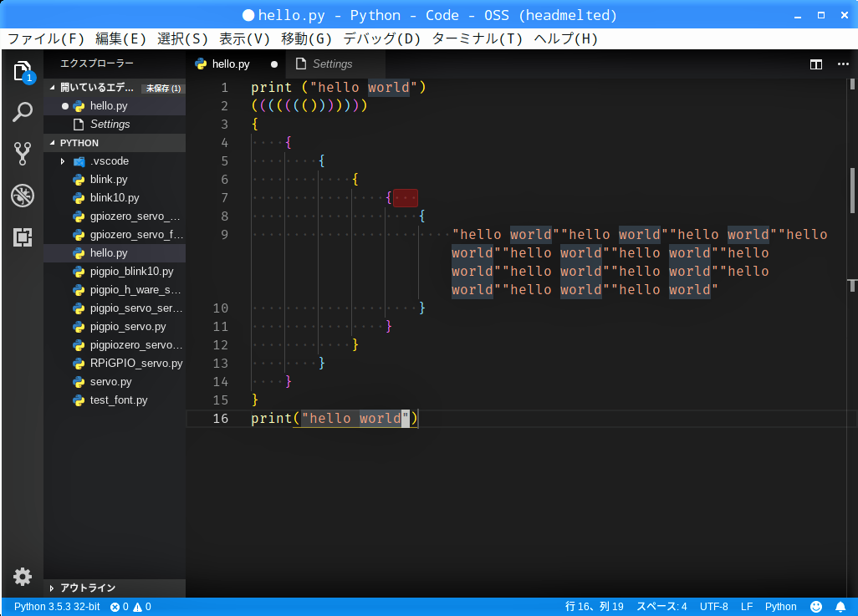Viewport: 858px width, 616px height.
Task: Open the 編集(E) menu
Action: [x=120, y=38]
